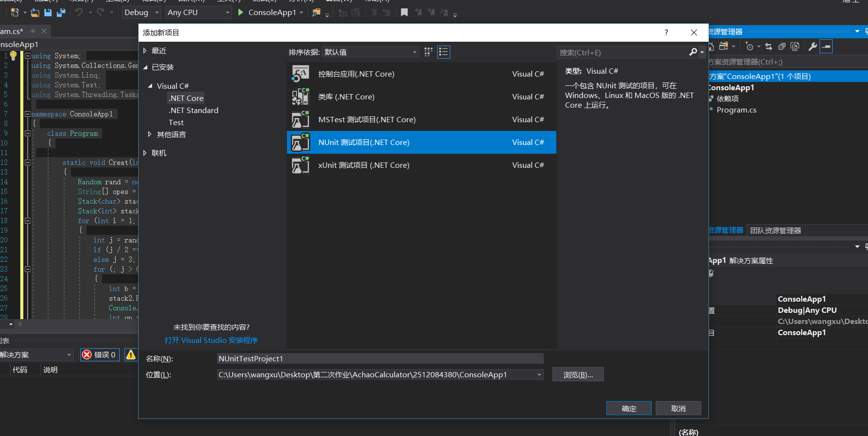Select the .NET Standard category

pyautogui.click(x=193, y=111)
